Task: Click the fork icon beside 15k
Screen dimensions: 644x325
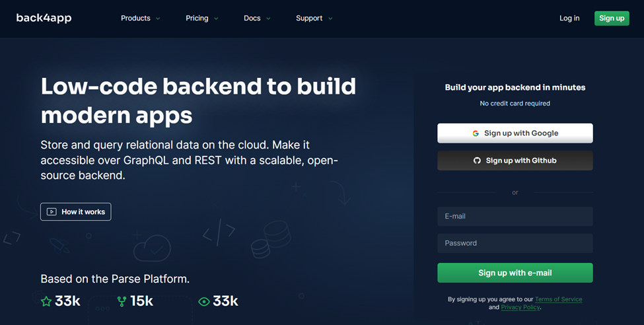Action: pos(122,302)
